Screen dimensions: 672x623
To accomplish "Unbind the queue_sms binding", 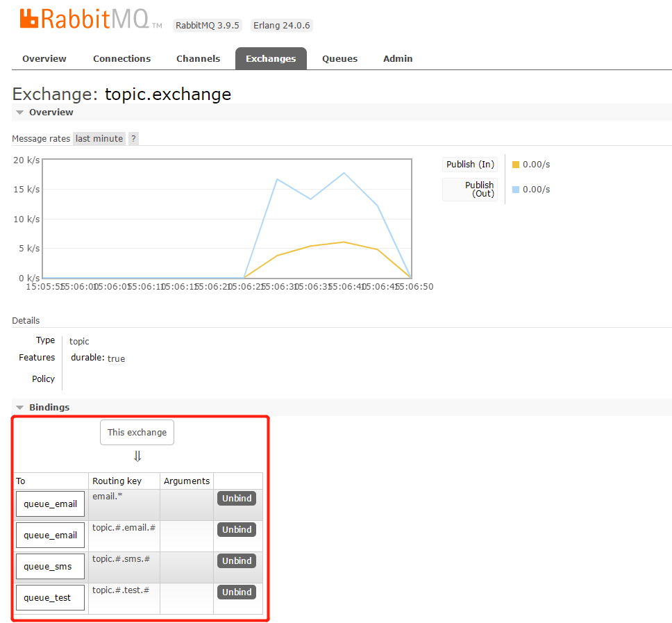I will [x=236, y=560].
